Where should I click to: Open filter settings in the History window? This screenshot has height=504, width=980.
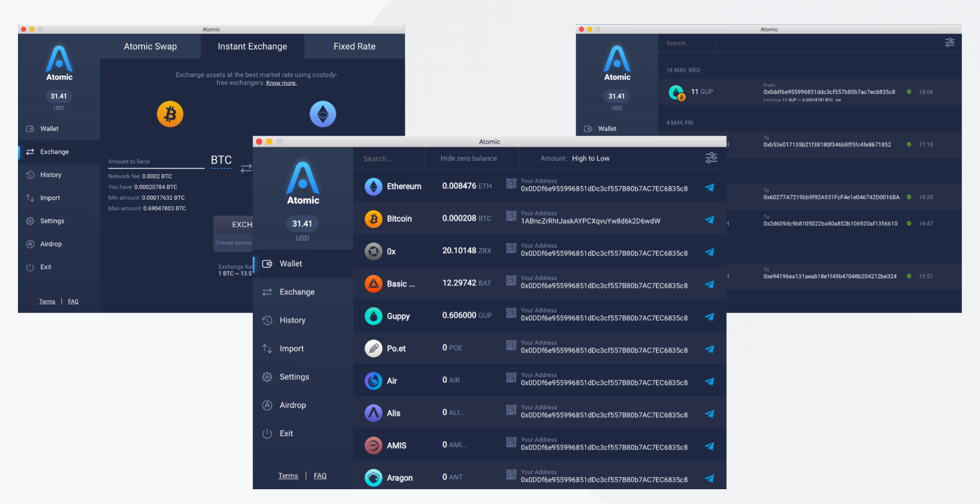tap(949, 43)
